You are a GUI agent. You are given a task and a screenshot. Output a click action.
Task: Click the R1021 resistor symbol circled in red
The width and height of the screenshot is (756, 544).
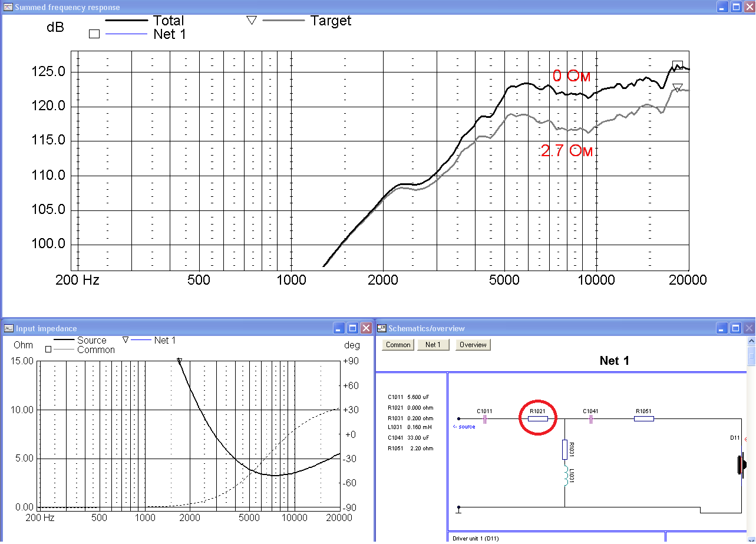point(537,419)
